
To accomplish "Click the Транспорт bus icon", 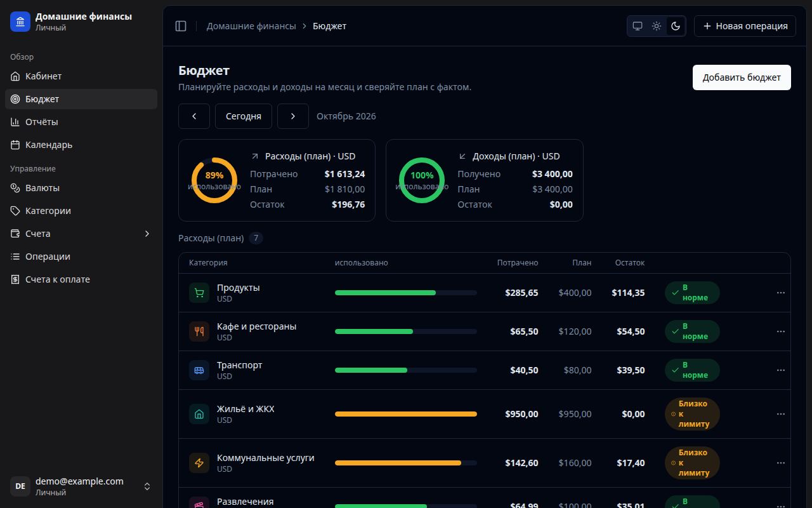I will click(x=199, y=370).
